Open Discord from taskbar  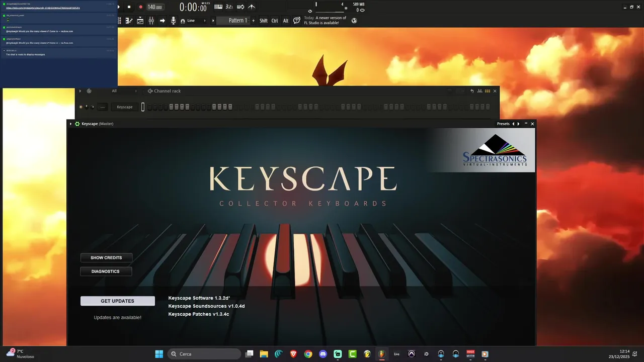pyautogui.click(x=323, y=354)
